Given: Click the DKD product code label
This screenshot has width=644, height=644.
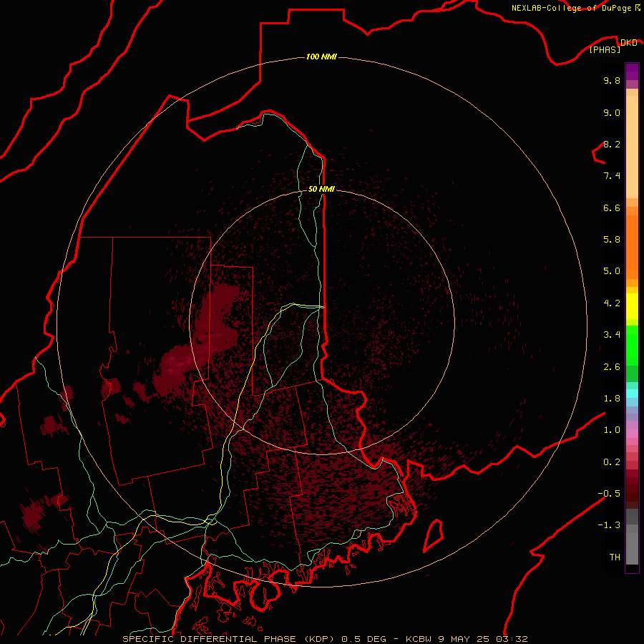Looking at the screenshot, I should tap(628, 43).
